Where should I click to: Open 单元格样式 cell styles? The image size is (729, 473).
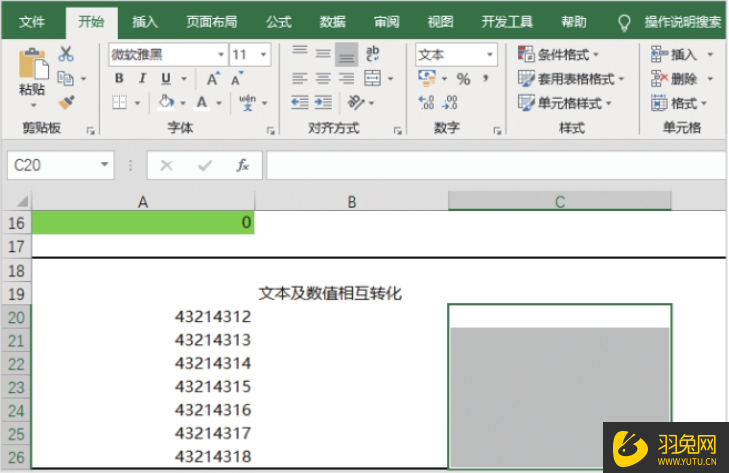[564, 103]
